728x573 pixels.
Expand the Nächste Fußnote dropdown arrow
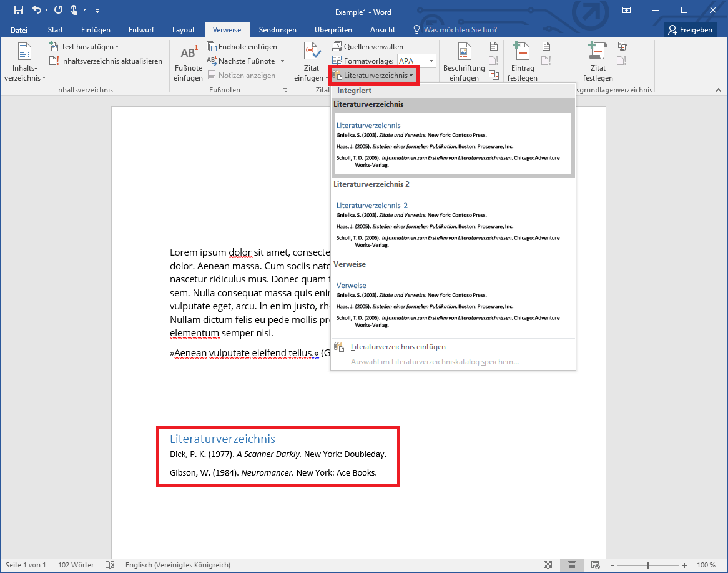tap(282, 61)
